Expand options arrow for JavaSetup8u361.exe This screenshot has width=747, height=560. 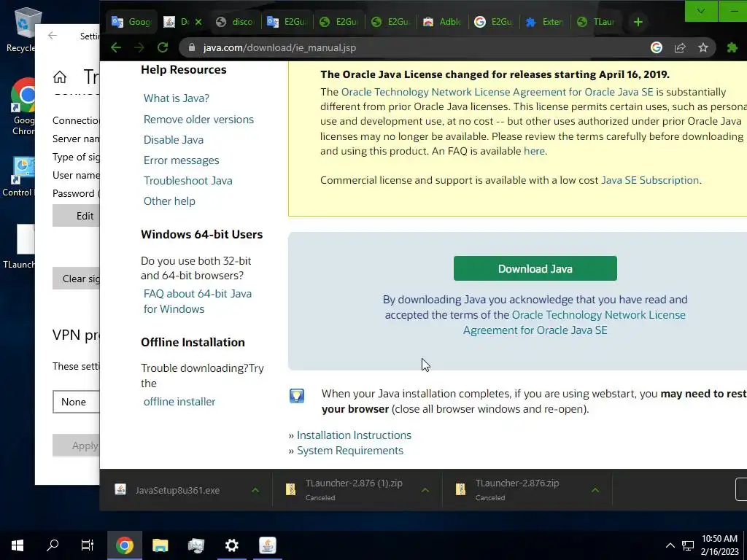(255, 490)
